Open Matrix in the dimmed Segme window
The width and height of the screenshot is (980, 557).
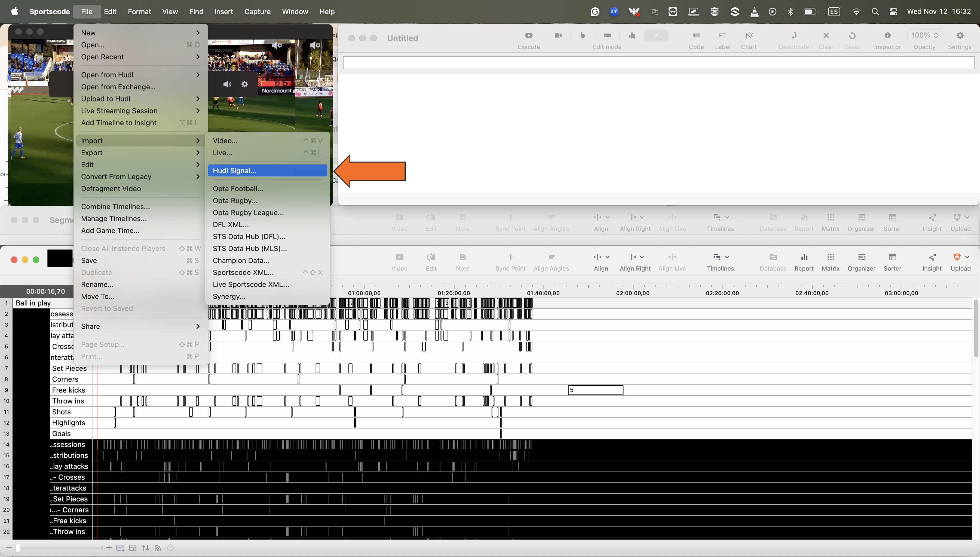(831, 222)
